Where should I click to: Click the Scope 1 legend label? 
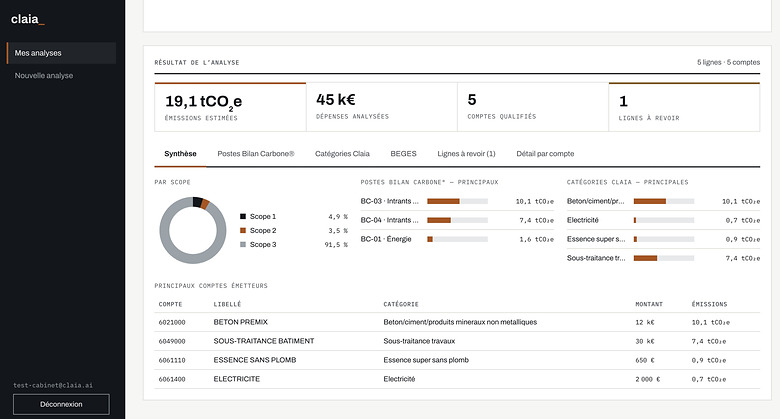(x=263, y=216)
